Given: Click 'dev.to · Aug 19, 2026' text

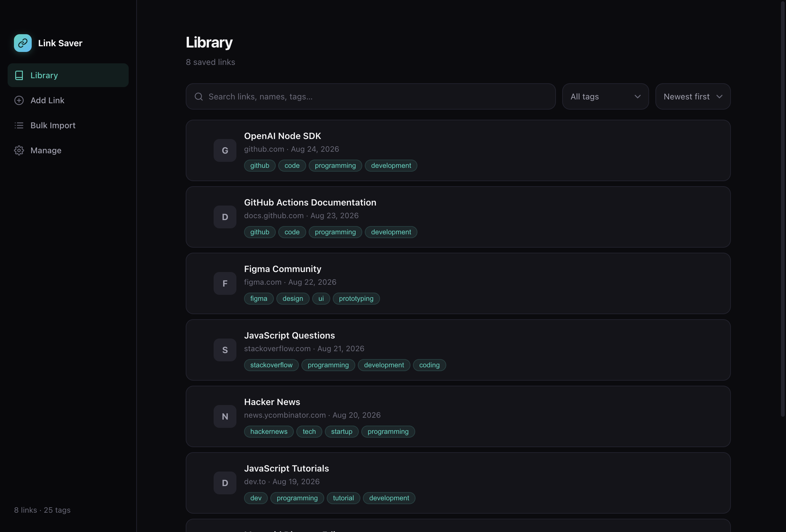Looking at the screenshot, I should click(282, 482).
